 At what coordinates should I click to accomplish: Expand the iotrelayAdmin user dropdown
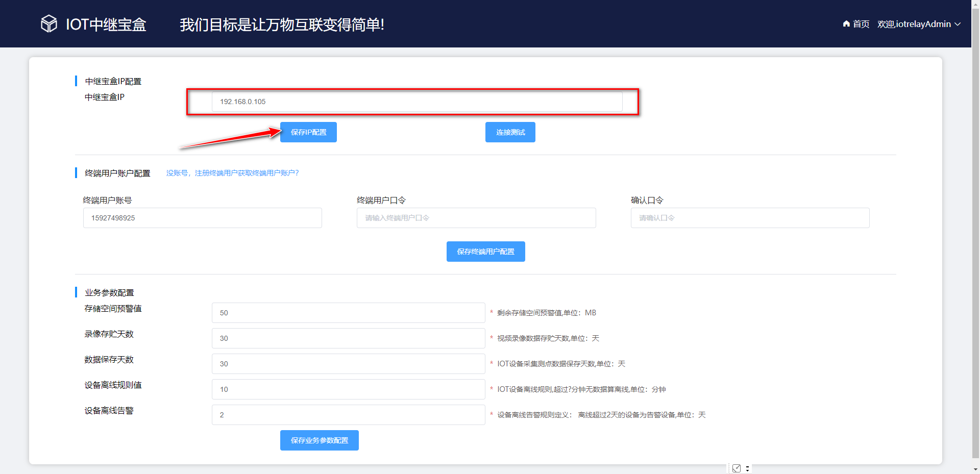(919, 24)
